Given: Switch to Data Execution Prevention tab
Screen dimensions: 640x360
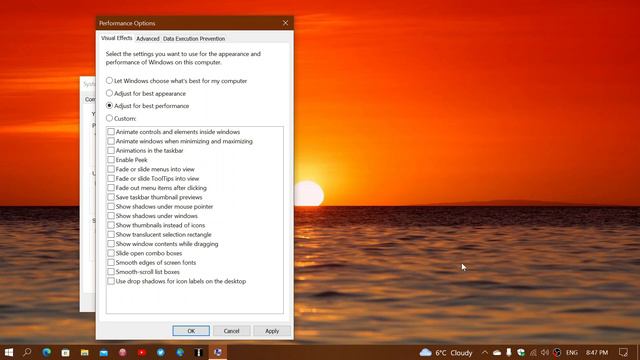Looking at the screenshot, I should (194, 39).
